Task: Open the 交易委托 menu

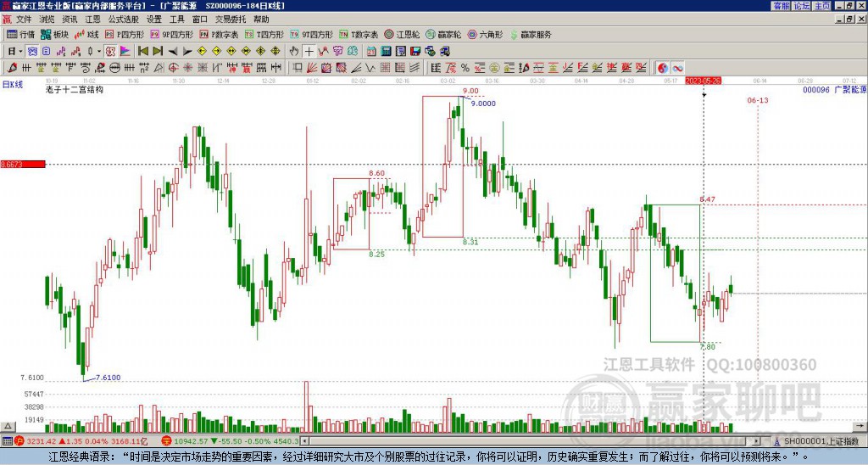Action: (231, 20)
